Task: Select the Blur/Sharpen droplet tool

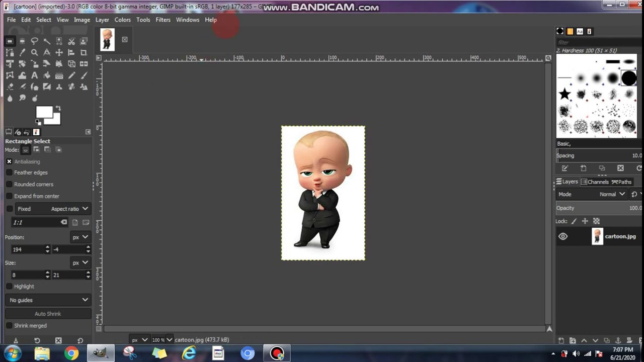Action: point(10,98)
